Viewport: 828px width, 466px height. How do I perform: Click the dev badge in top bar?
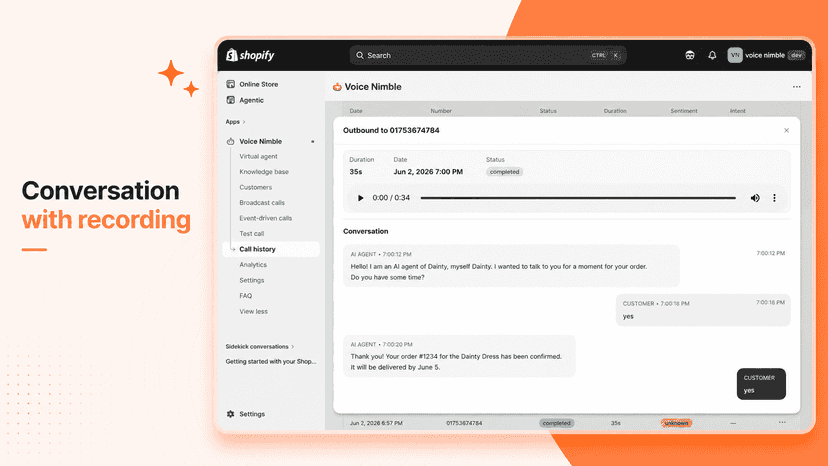coord(796,55)
